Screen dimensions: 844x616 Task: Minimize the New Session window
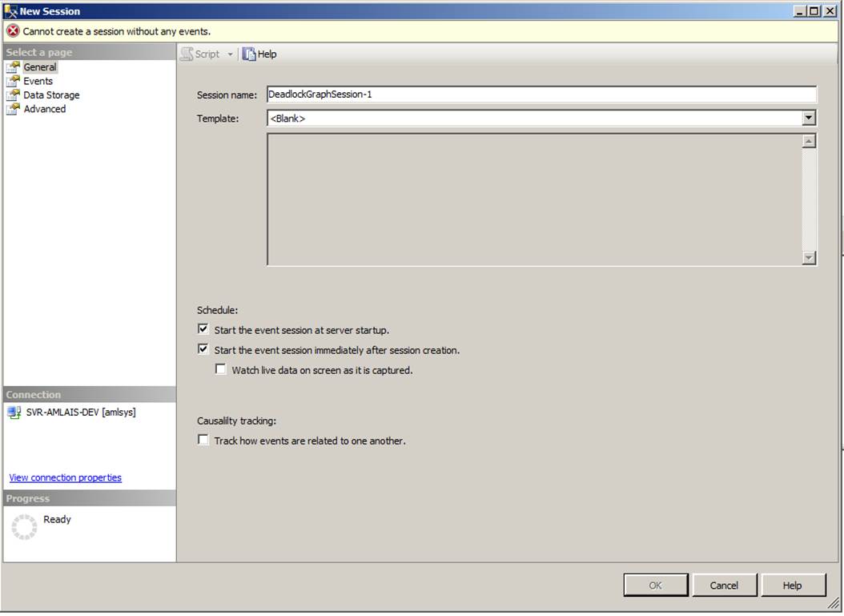click(801, 11)
